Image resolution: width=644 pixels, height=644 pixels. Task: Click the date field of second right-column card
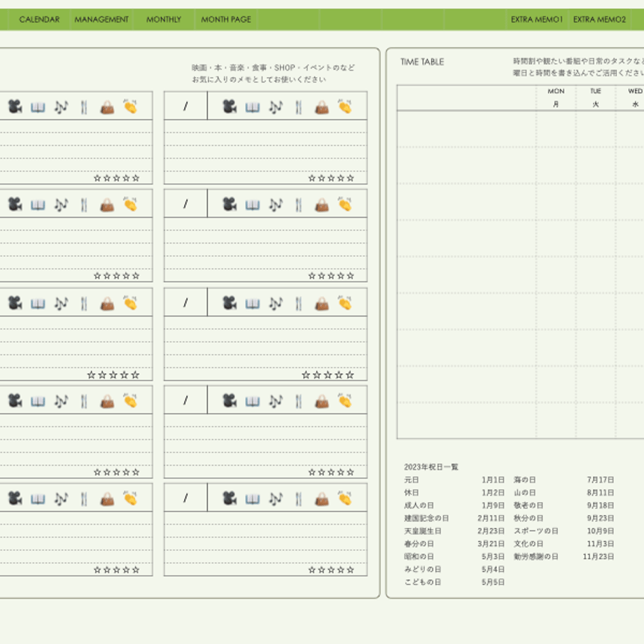[185, 204]
